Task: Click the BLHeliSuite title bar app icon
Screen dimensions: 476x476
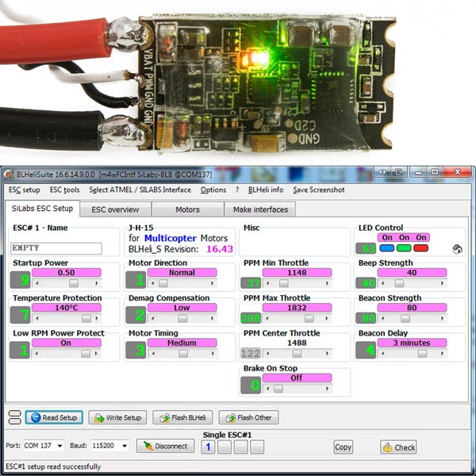Action: pos(9,175)
